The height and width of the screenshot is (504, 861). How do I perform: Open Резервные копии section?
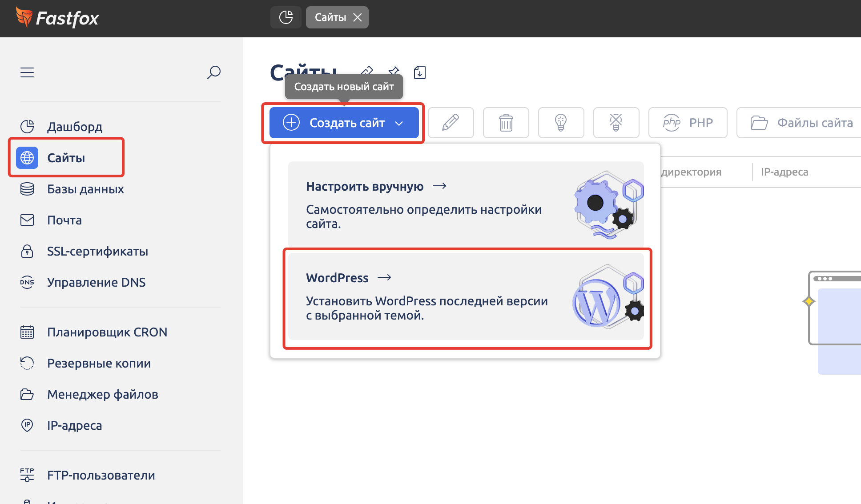point(99,363)
